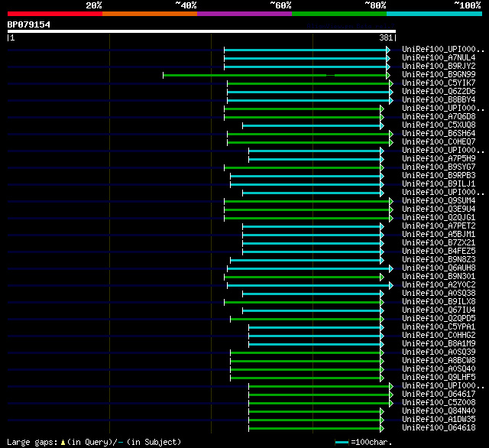The image size is (489, 448).
Task: Select the UniRef100_B8A1M9 hit label
Action: click(439, 344)
